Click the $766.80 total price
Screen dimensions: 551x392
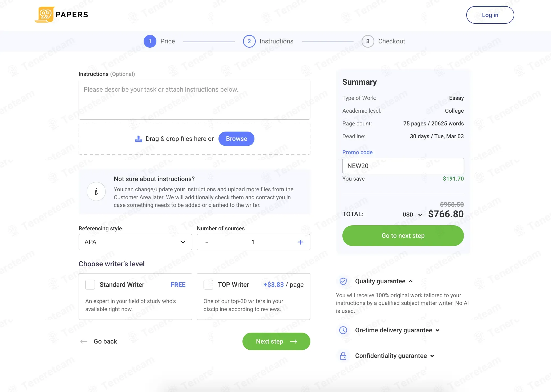point(446,214)
